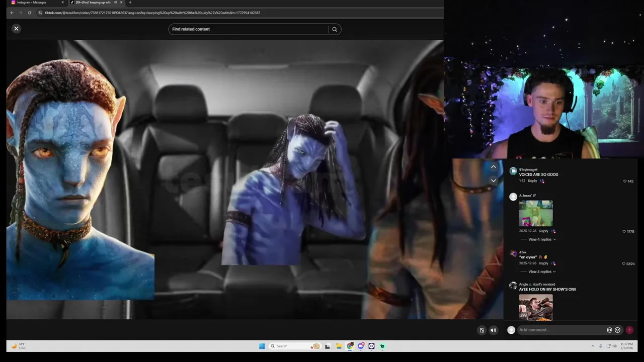Focus the Find related content search field
Viewport: 644px width, 362px height.
249,29
